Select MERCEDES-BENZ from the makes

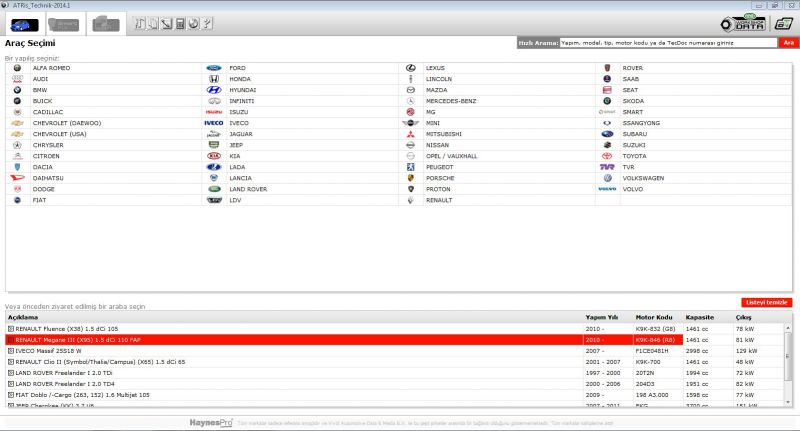click(451, 101)
